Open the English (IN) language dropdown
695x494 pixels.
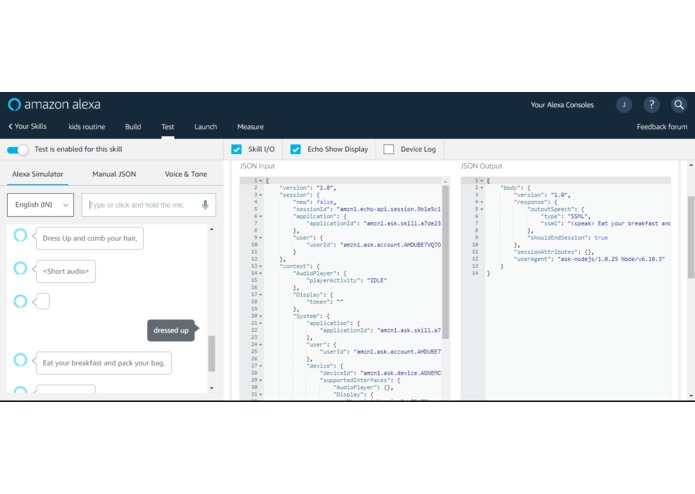tap(40, 205)
